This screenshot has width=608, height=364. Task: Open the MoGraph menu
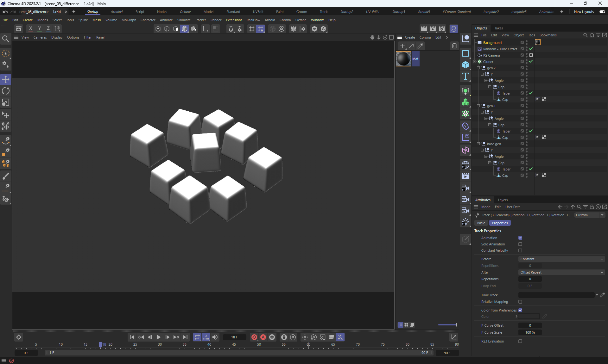[129, 20]
